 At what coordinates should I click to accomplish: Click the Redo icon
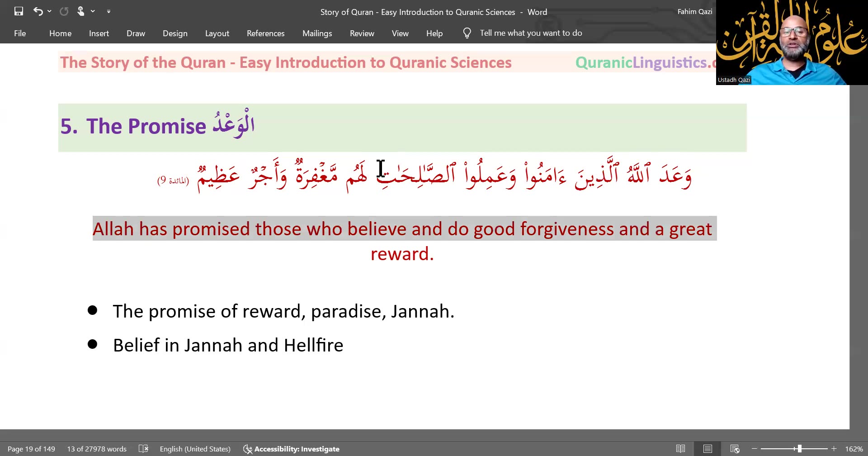pyautogui.click(x=64, y=11)
